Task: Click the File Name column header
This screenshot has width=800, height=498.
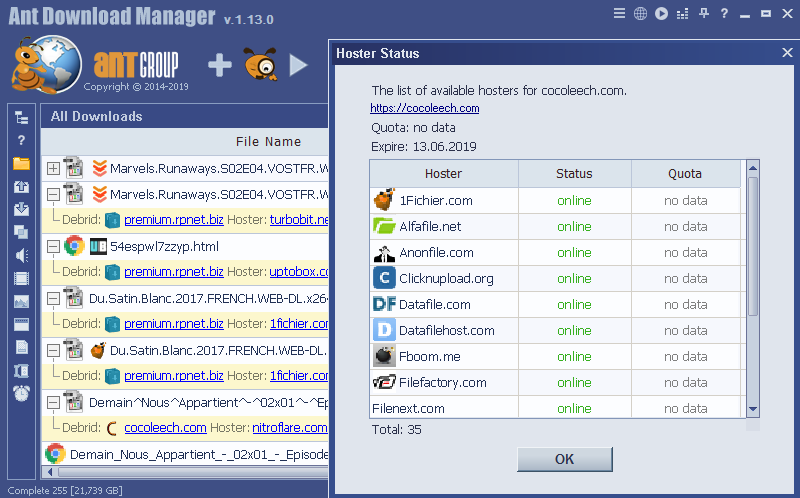Action: [268, 142]
